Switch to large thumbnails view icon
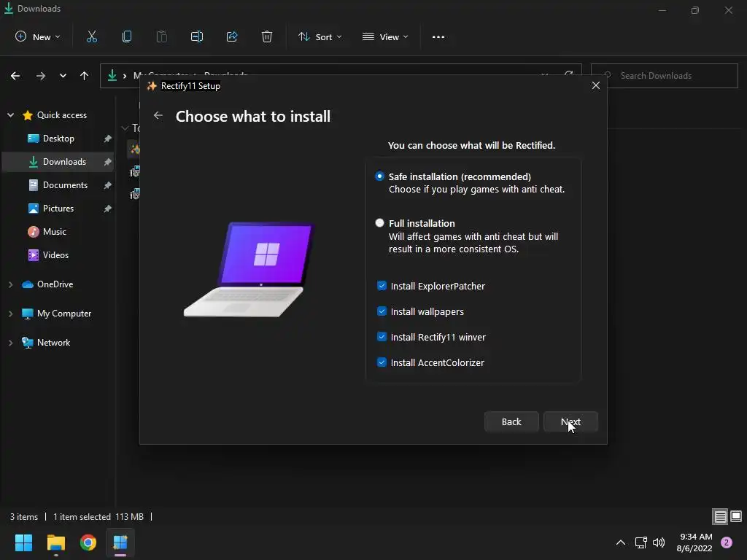The height and width of the screenshot is (560, 747). (x=736, y=516)
